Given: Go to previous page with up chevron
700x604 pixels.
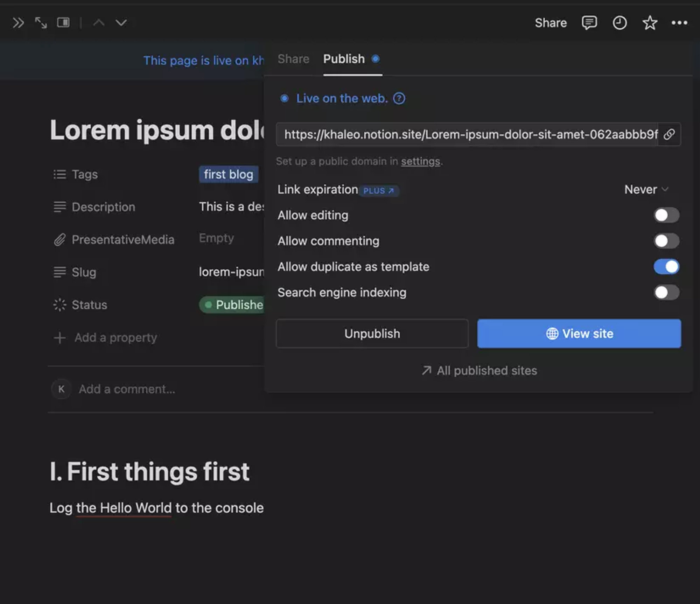Looking at the screenshot, I should [x=99, y=23].
